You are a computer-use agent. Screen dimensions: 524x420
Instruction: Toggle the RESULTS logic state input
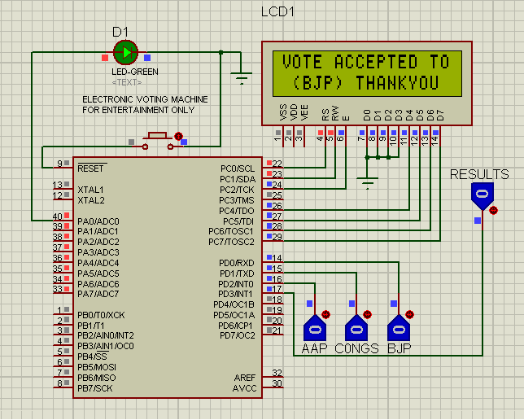[x=483, y=196]
